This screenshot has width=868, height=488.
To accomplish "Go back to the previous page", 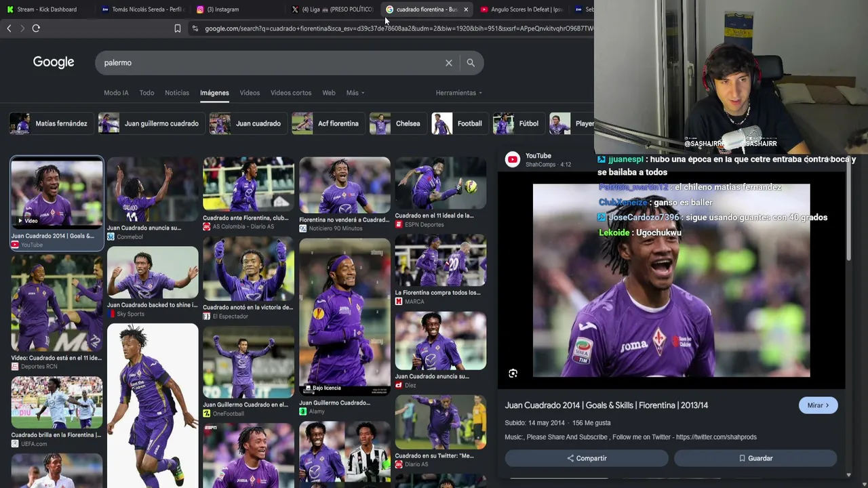I will point(9,28).
